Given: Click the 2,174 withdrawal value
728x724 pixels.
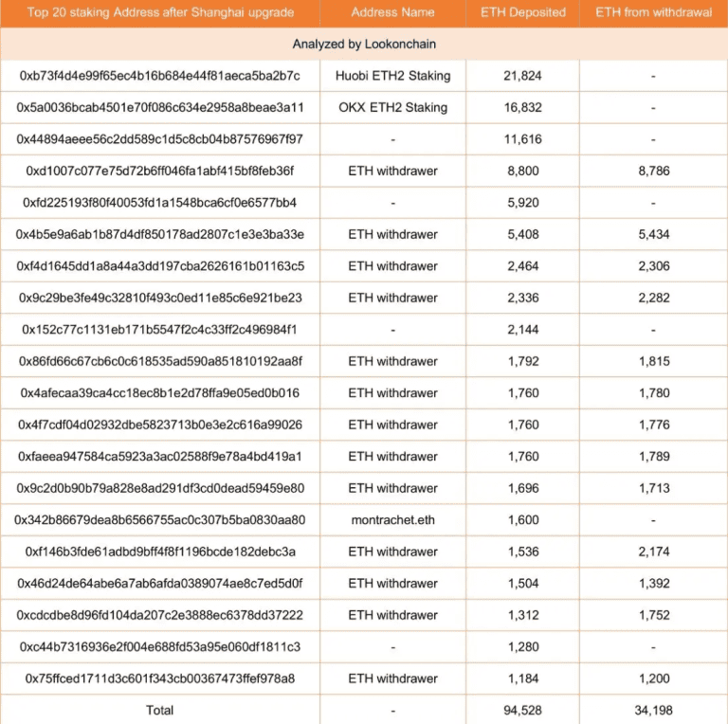Looking at the screenshot, I should pyautogui.click(x=654, y=552).
